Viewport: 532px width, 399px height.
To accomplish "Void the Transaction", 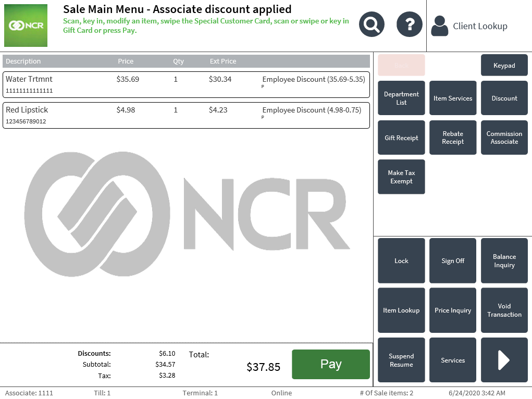I will click(504, 310).
